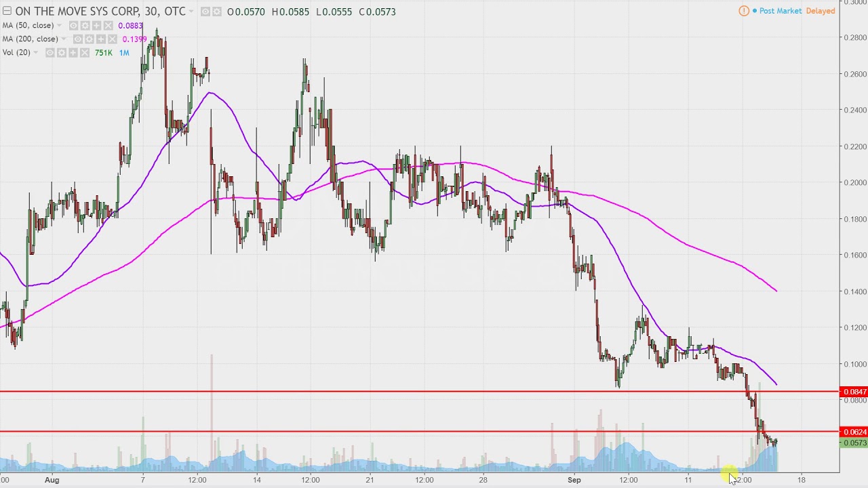Hide the MA (50, close) indicator
The image size is (868, 488).
pyautogui.click(x=73, y=26)
